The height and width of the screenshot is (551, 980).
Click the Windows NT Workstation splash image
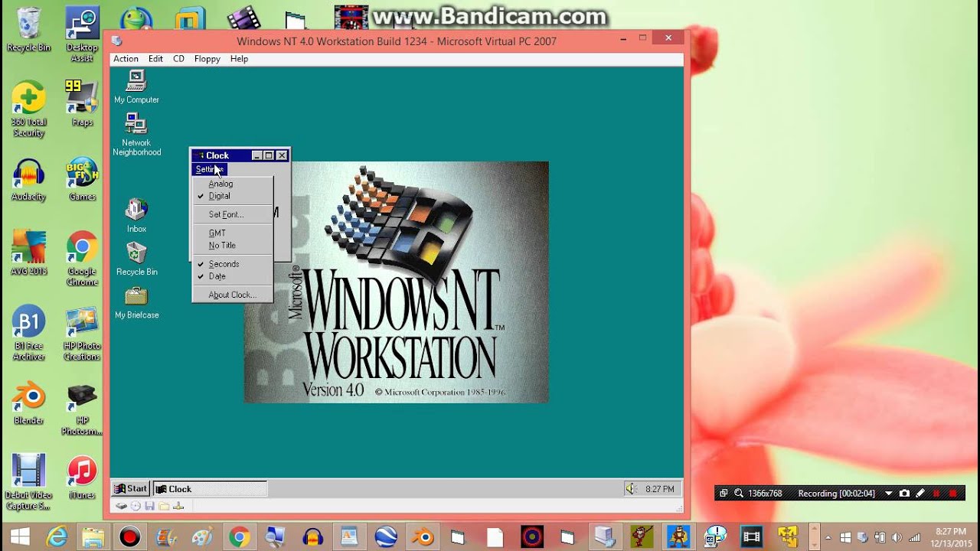396,282
